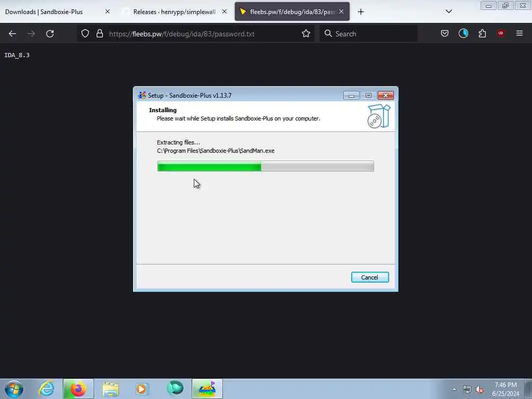Click the Sandboxie icon in Setup title bar
This screenshot has height=399, width=532.
142,96
